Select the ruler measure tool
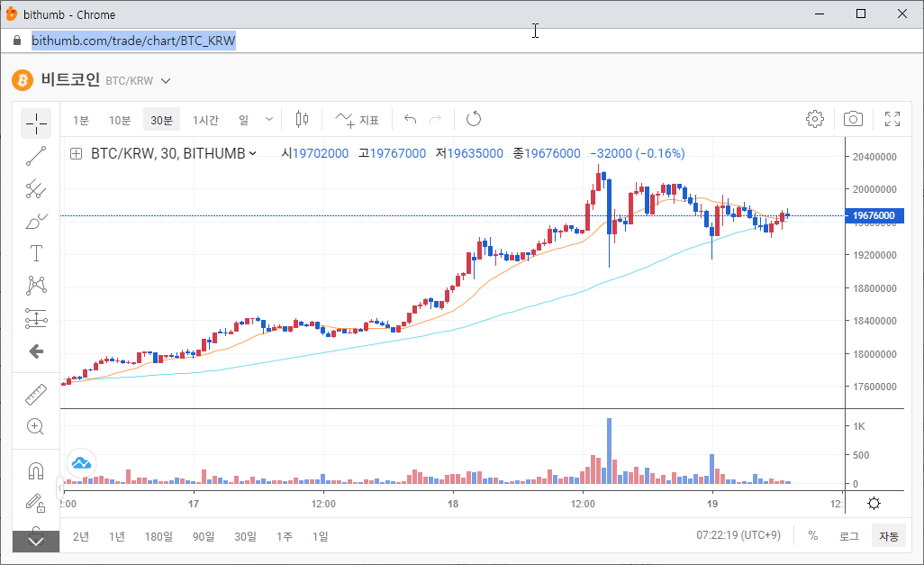The width and height of the screenshot is (924, 565). [x=36, y=395]
